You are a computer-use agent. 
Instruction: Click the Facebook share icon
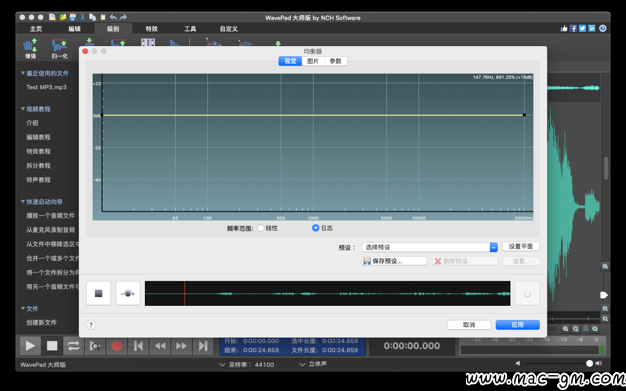tap(573, 28)
